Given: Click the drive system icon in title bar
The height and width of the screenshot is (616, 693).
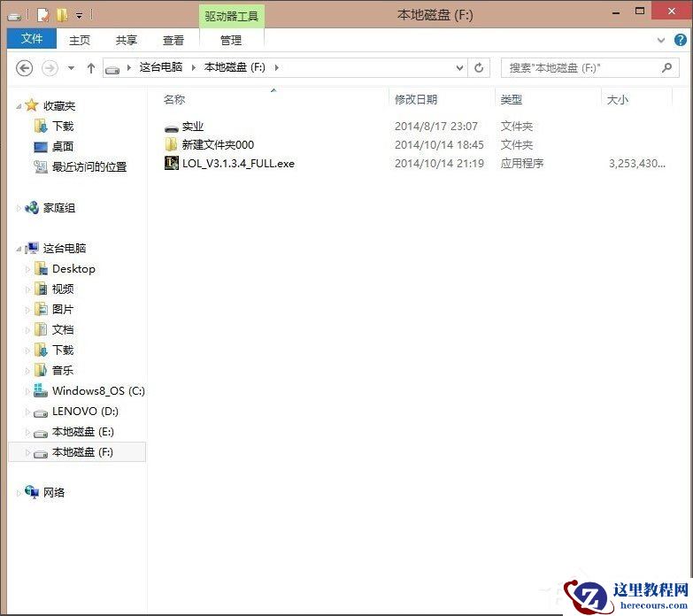Looking at the screenshot, I should pos(14,17).
